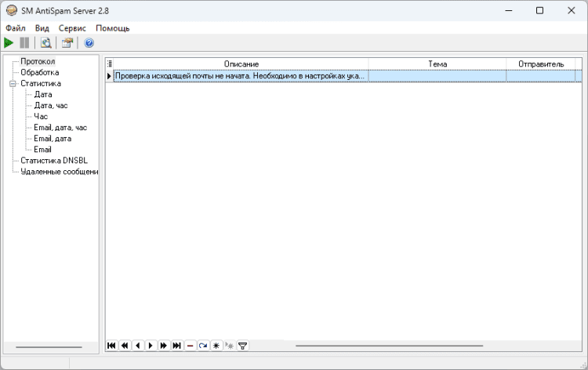Refresh data with blue arrow button
The width and height of the screenshot is (588, 370).
click(203, 345)
